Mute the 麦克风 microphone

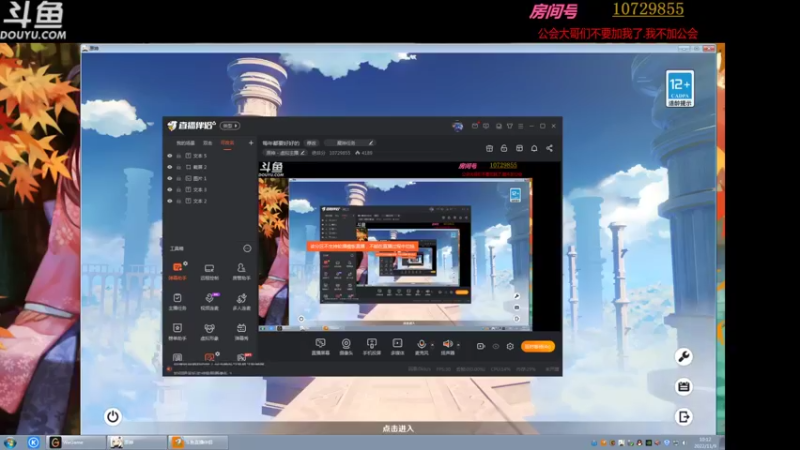click(421, 346)
